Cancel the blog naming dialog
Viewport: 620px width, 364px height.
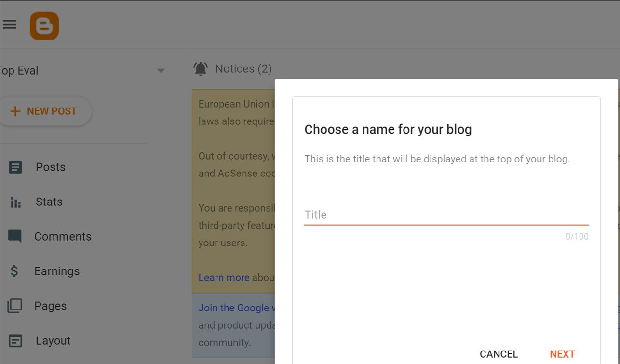point(499,354)
